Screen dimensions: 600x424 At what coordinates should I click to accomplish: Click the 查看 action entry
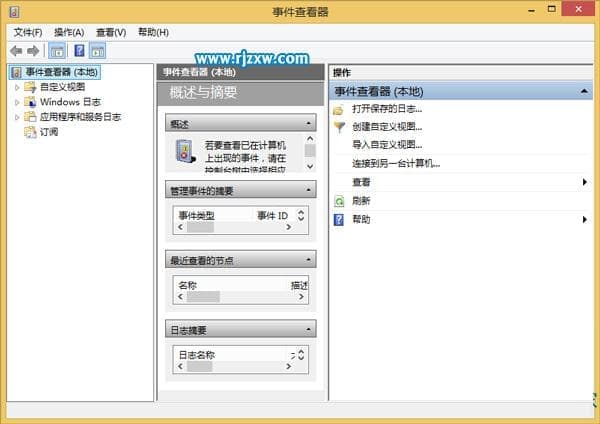pos(361,182)
